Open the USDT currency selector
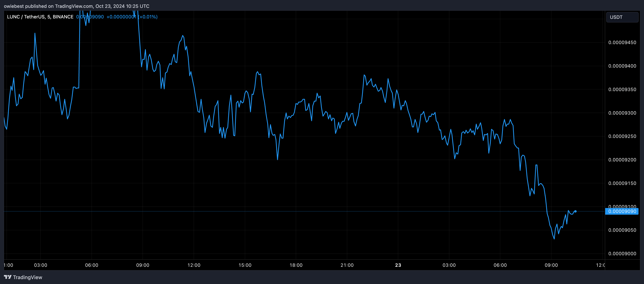This screenshot has height=284, width=644. pyautogui.click(x=622, y=17)
